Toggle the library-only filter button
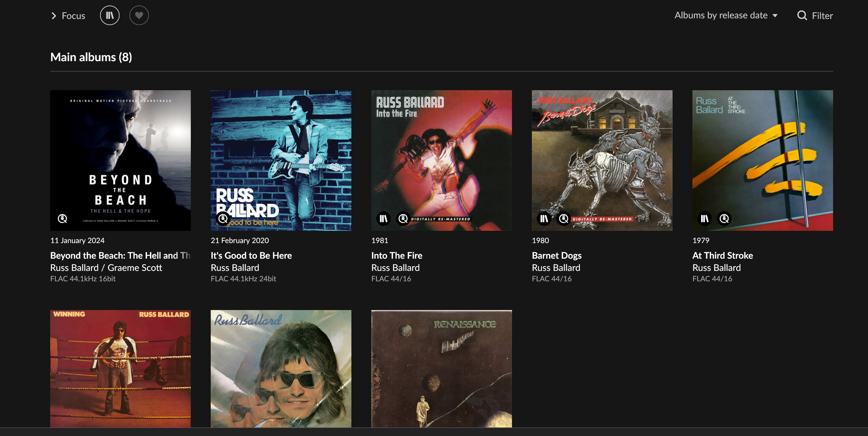Viewport: 868px width, 436px height. click(x=109, y=16)
